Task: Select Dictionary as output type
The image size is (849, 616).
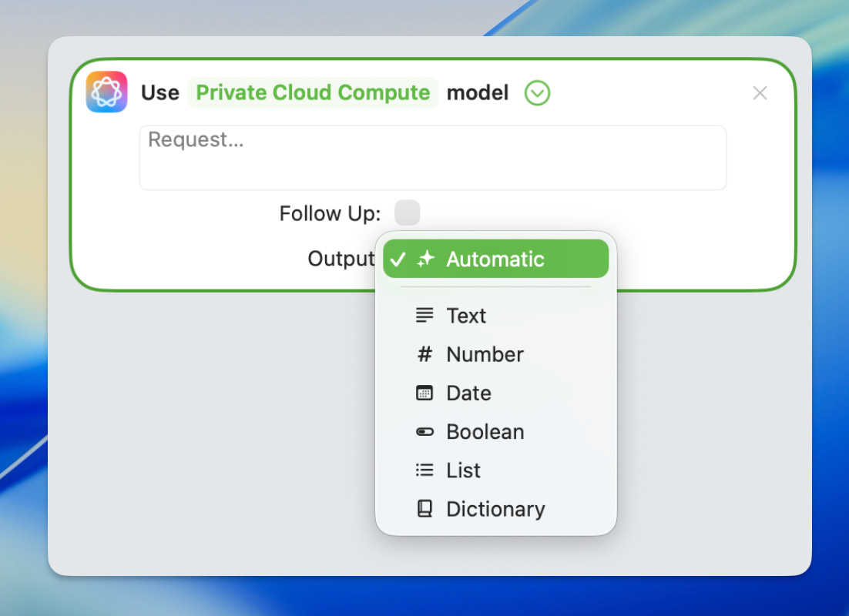Action: [495, 510]
